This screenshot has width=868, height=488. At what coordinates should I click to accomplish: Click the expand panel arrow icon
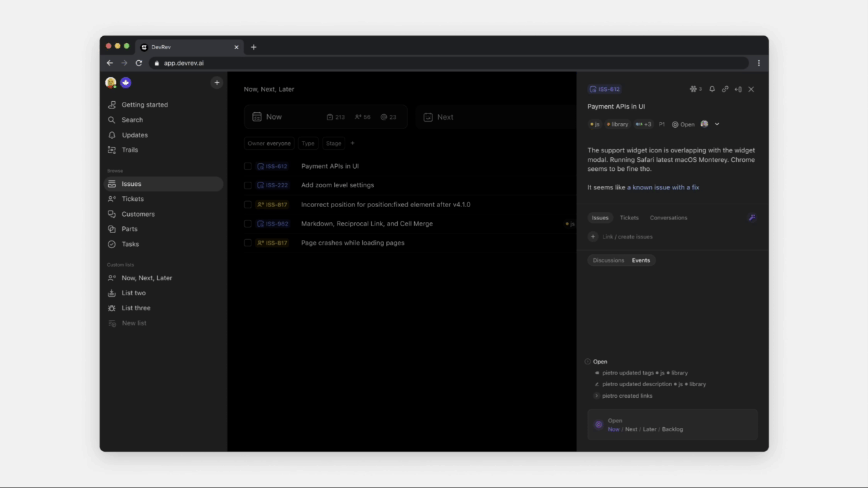738,89
